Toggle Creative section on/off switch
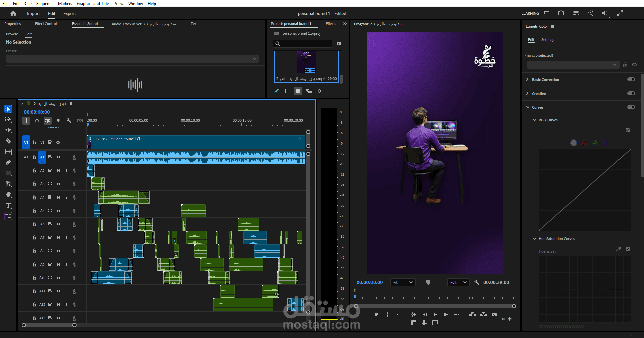The height and width of the screenshot is (338, 644). coord(631,93)
